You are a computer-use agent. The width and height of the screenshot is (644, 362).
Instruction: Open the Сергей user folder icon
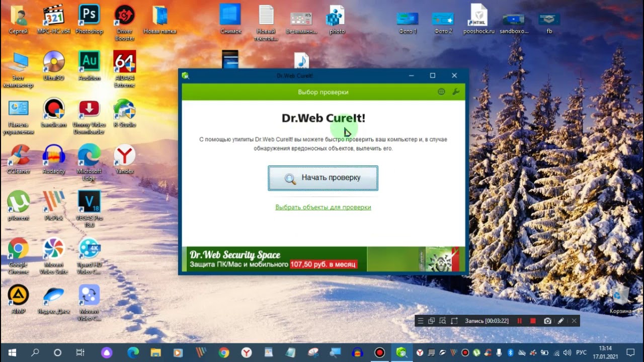(19, 19)
